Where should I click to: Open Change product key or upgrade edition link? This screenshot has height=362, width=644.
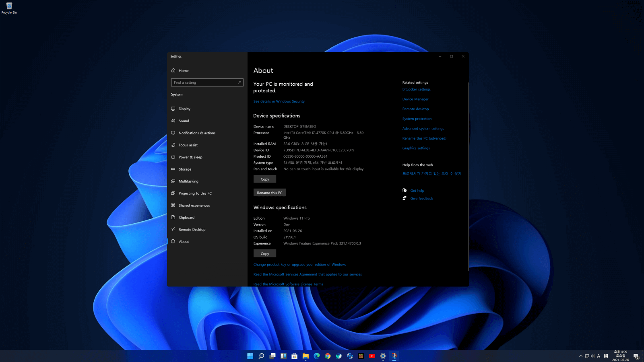pos(300,265)
